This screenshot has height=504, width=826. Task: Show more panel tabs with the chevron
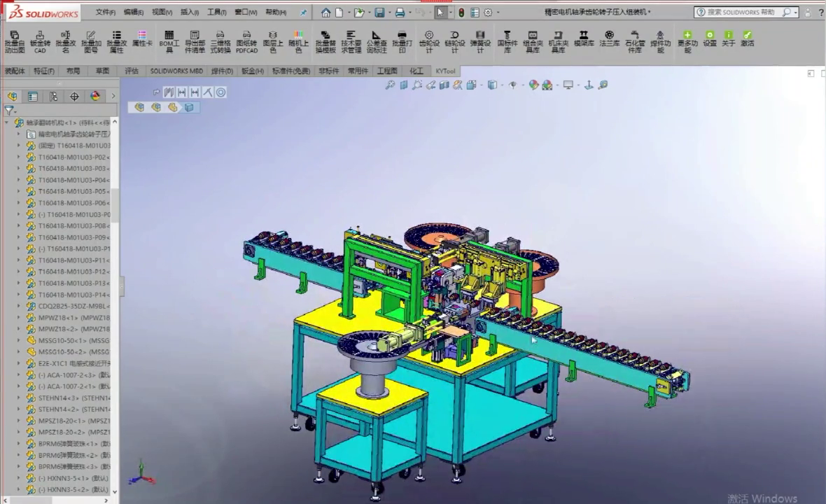click(113, 97)
